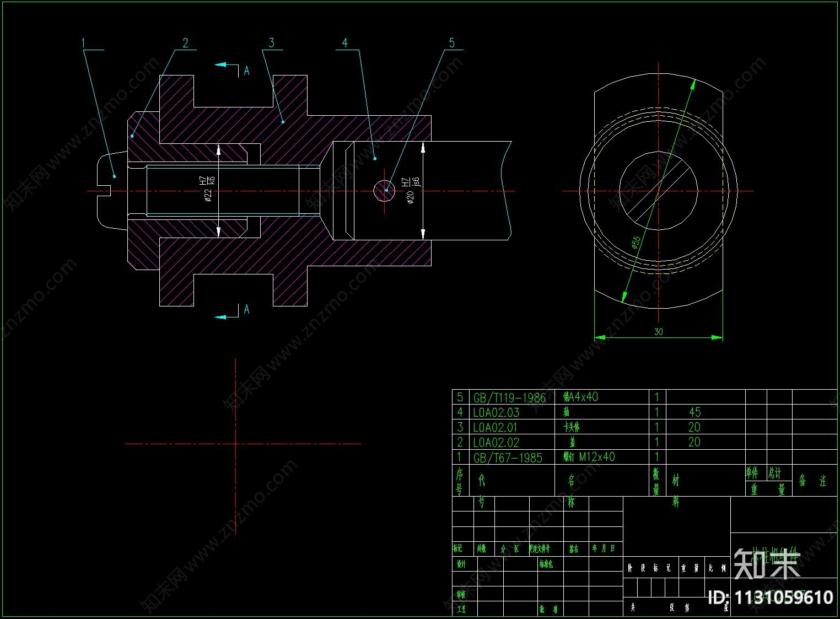
Task: Click the "比例" title block cell
Action: [718, 568]
